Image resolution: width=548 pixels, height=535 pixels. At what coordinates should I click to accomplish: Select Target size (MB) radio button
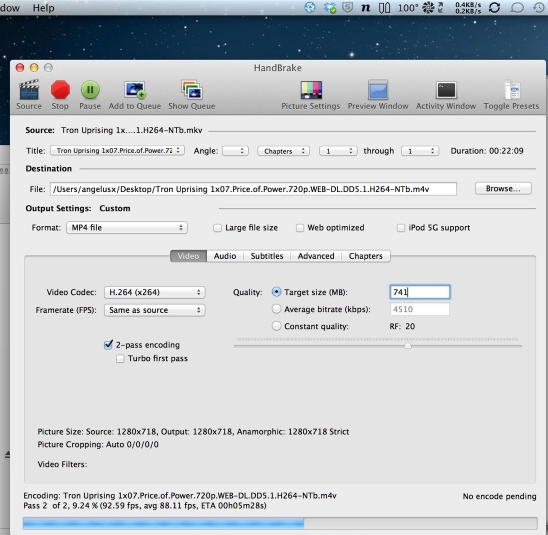tap(276, 292)
